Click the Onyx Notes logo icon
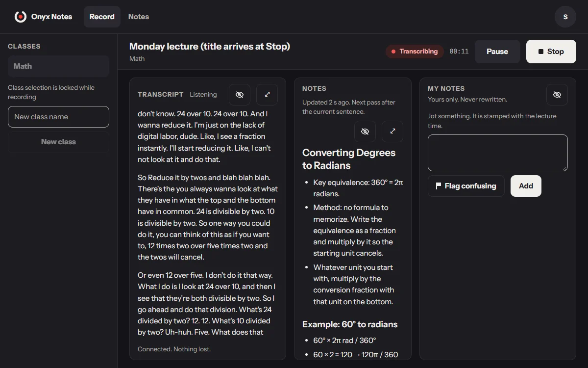Screen dimensions: 588x368 21,17
